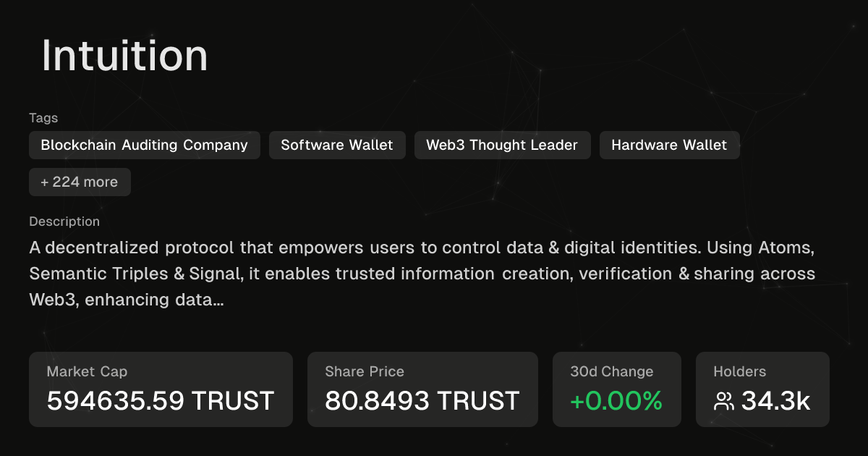Click the Market Cap label
This screenshot has height=456, width=868.
pos(87,371)
